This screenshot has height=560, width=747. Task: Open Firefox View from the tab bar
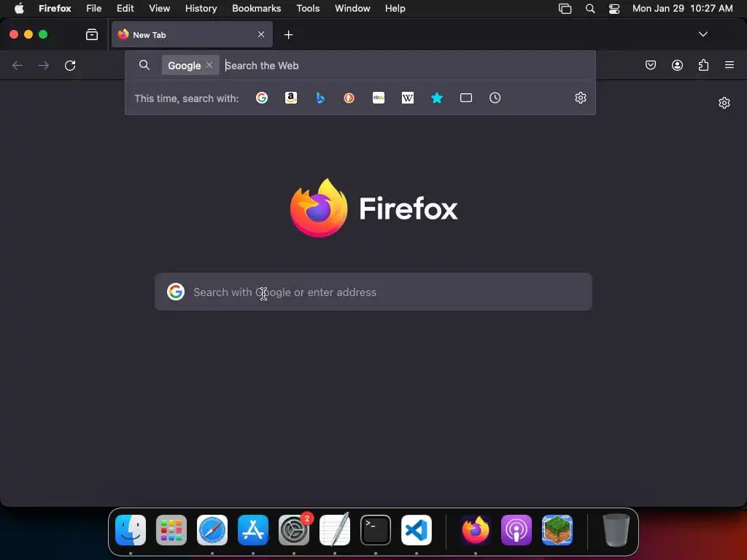point(92,34)
